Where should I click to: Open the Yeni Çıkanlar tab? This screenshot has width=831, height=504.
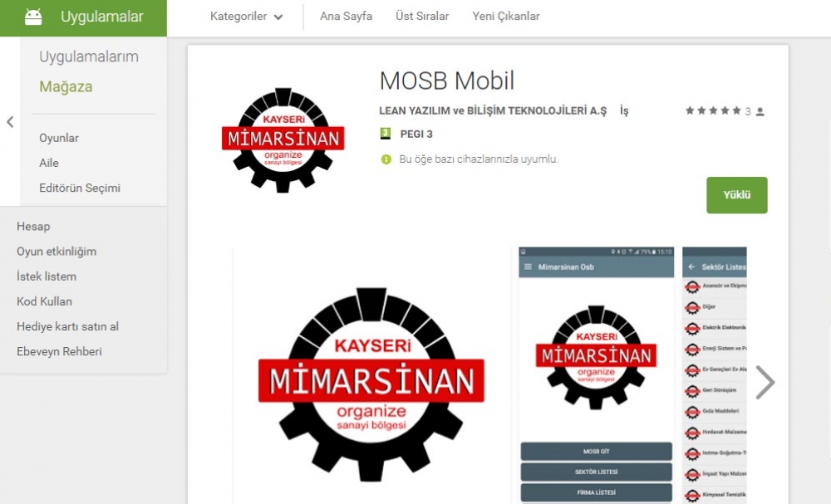tap(506, 17)
